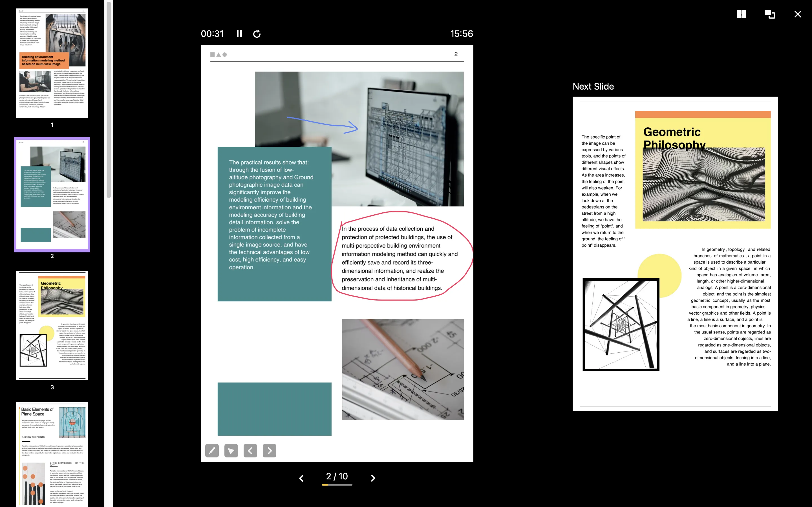This screenshot has height=507, width=812.
Task: Click the close presentation button
Action: coord(797,14)
